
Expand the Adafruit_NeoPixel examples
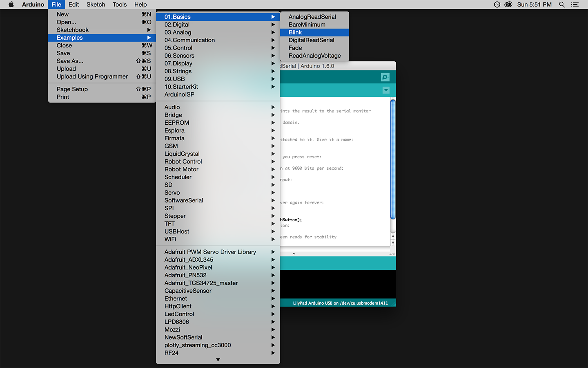(x=218, y=267)
